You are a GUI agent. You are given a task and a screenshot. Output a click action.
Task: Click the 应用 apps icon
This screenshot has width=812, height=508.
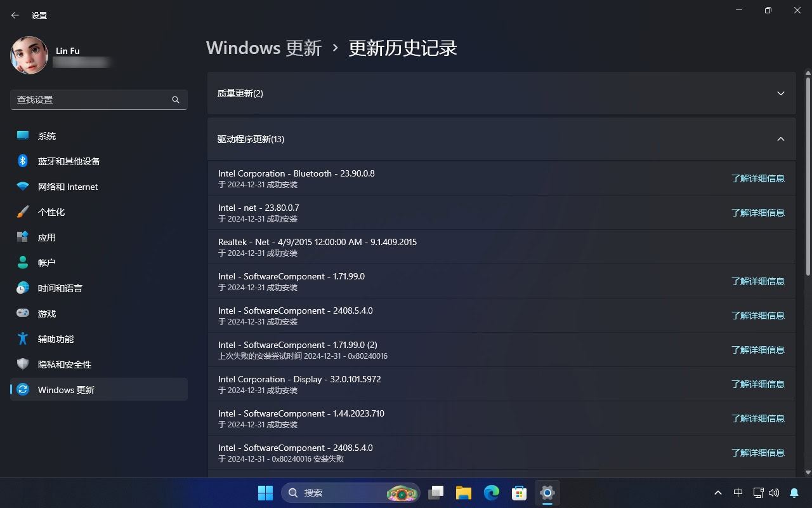(23, 237)
